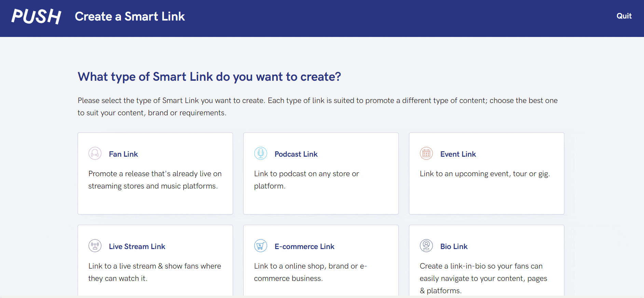Click 'Promote a release that's already live' description
Image resolution: width=644 pixels, height=298 pixels.
[155, 180]
